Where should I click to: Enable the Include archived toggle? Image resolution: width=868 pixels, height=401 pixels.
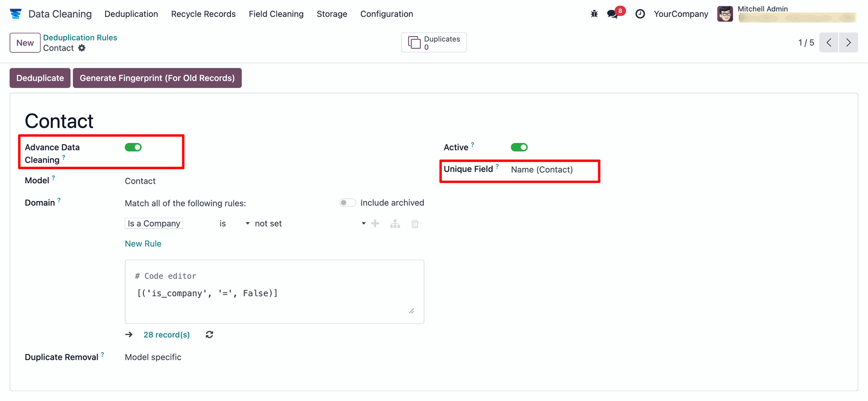(x=348, y=203)
